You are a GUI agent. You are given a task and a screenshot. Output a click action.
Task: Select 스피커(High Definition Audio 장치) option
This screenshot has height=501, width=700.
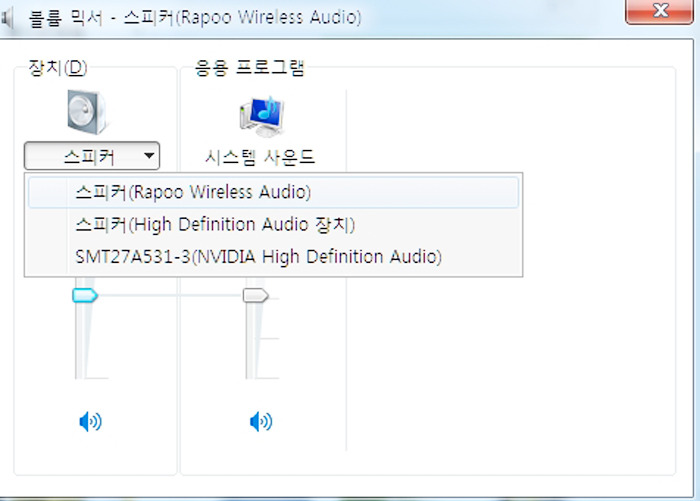tap(273, 225)
